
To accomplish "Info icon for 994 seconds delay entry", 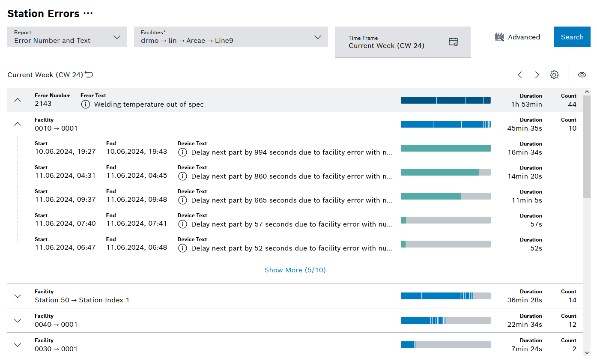I will (x=182, y=152).
